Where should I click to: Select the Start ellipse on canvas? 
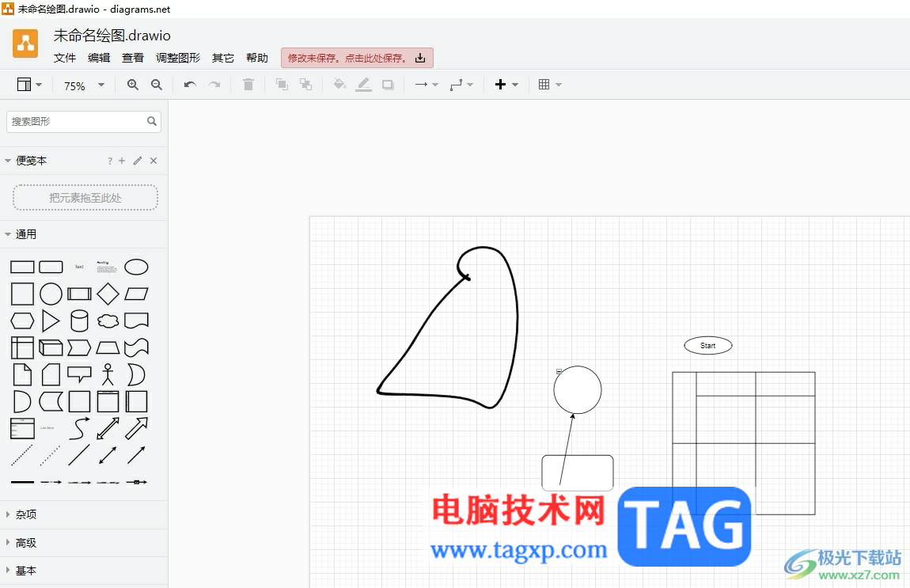coord(708,345)
